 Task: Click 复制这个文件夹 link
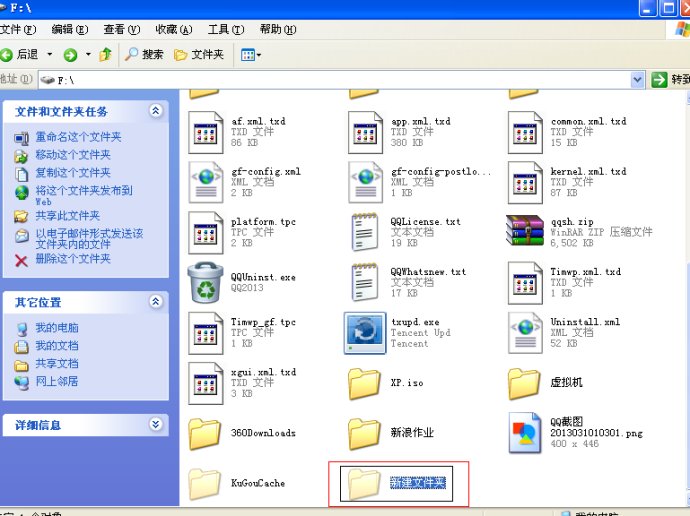point(73,173)
